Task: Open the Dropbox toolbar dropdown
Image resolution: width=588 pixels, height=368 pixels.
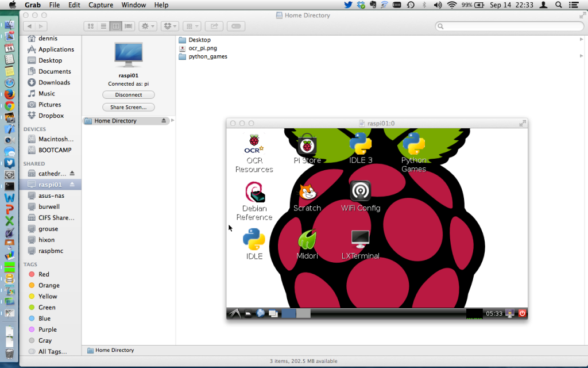Action: tap(169, 26)
